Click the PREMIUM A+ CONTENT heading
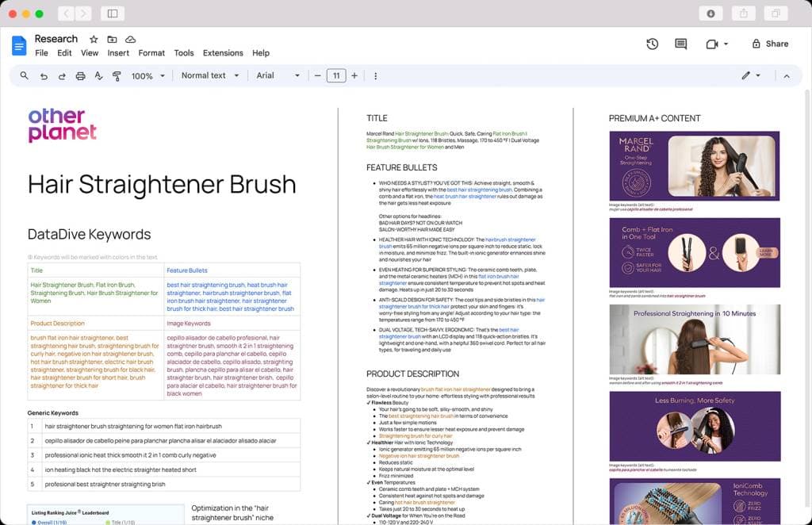 coord(654,118)
